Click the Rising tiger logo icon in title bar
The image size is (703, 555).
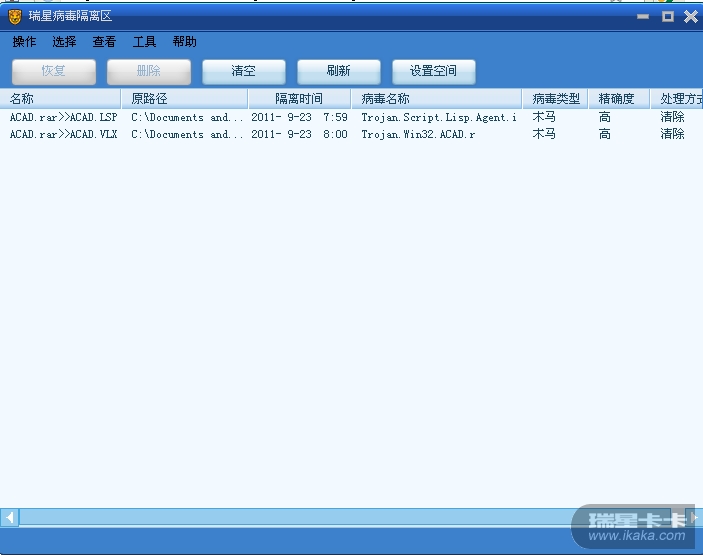tap(15, 17)
